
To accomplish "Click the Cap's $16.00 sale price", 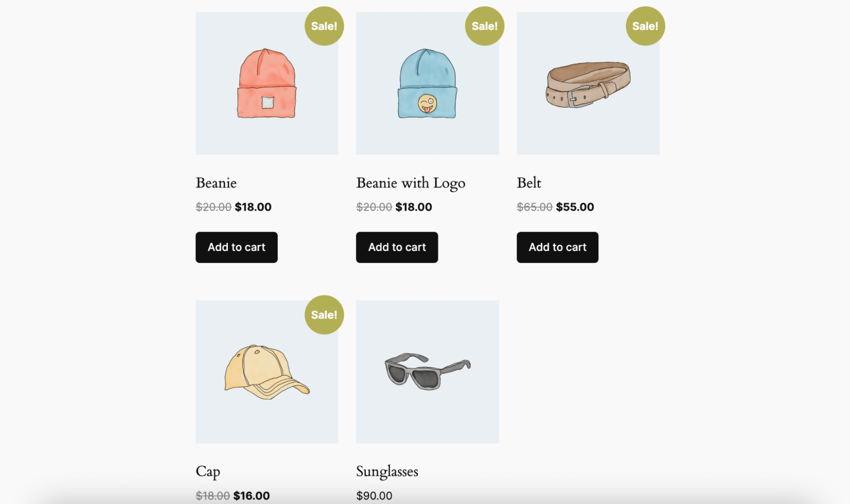I will pyautogui.click(x=251, y=496).
